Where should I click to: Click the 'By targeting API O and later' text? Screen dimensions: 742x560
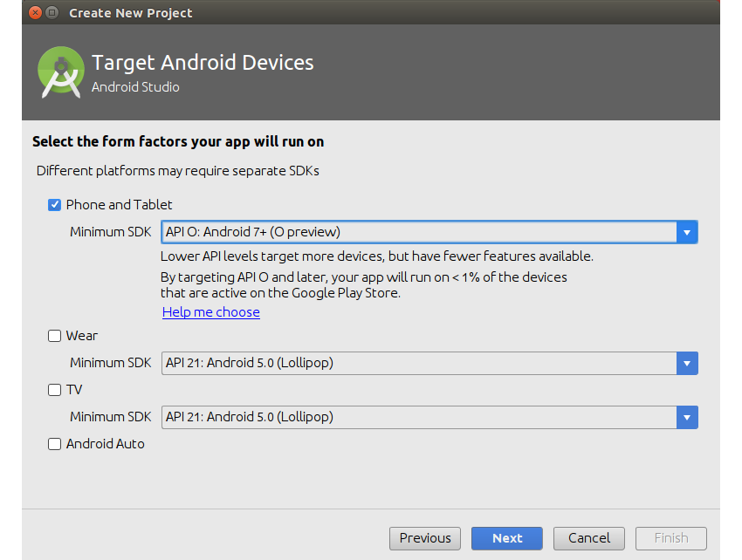click(x=363, y=277)
